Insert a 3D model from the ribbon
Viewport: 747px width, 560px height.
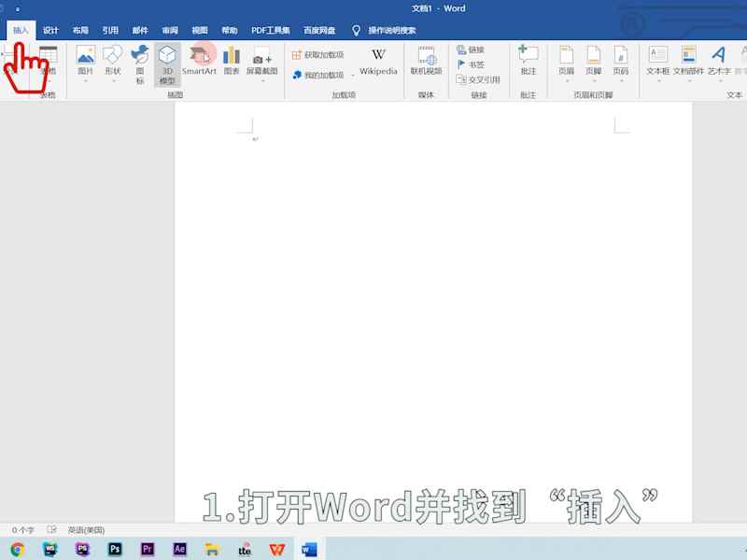167,63
